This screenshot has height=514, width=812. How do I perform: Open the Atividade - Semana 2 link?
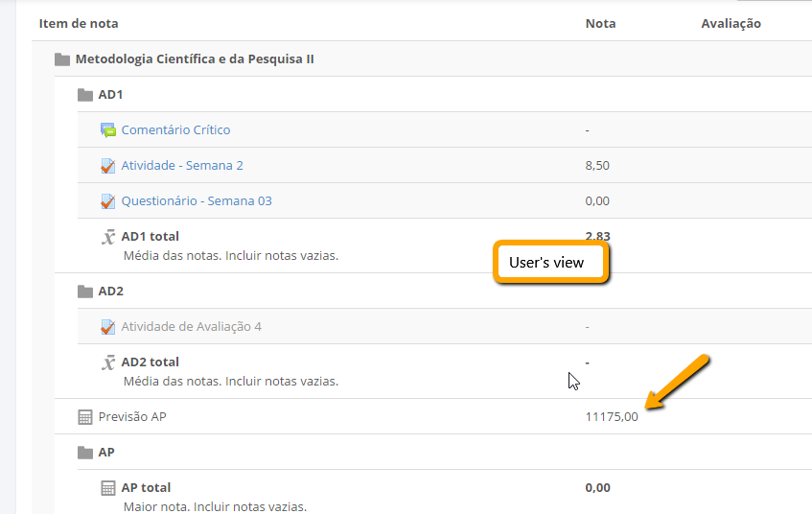click(182, 165)
